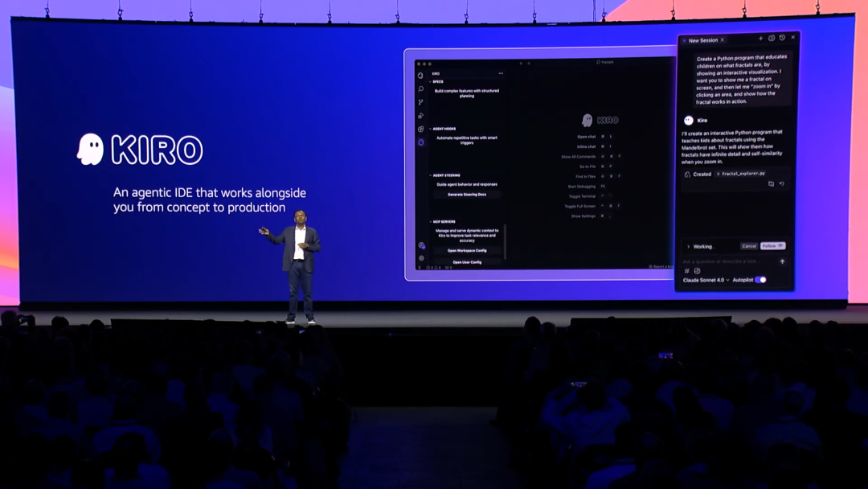Toggle the Autopilot switch
Viewport: 868px width, 489px height.
coord(760,280)
